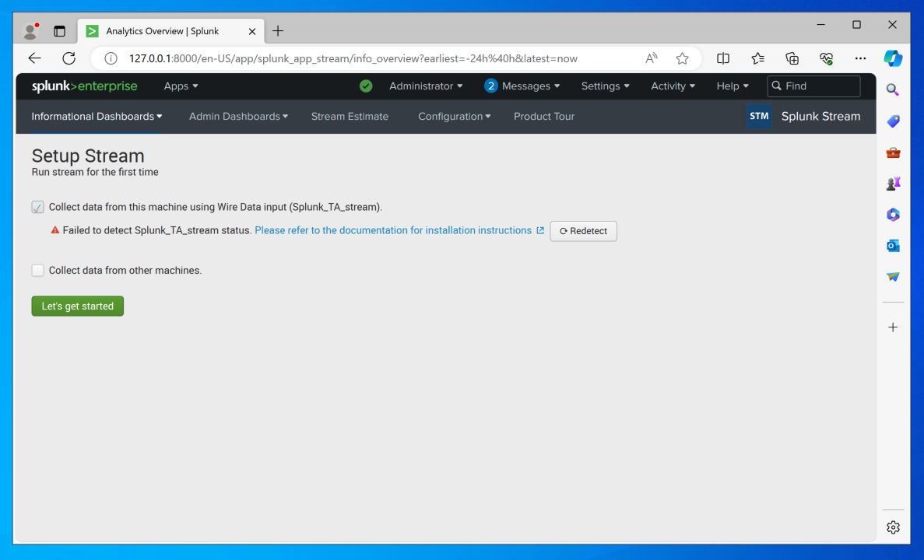Viewport: 924px width, 560px height.
Task: Click the Redetect button
Action: click(x=583, y=231)
